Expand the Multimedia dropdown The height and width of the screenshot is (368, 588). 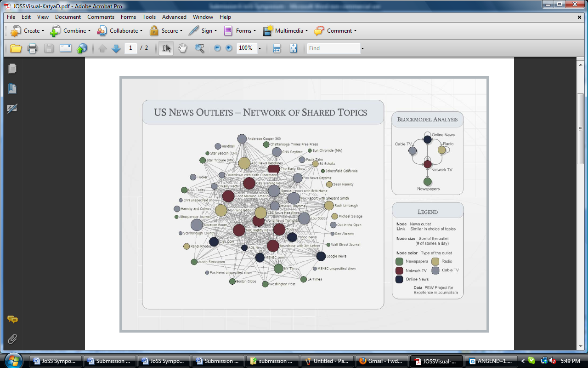(x=306, y=31)
